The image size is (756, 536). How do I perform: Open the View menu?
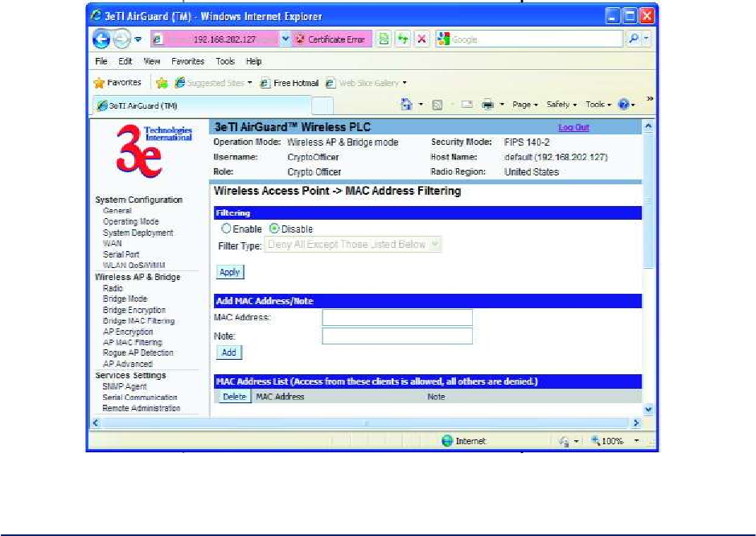click(152, 61)
